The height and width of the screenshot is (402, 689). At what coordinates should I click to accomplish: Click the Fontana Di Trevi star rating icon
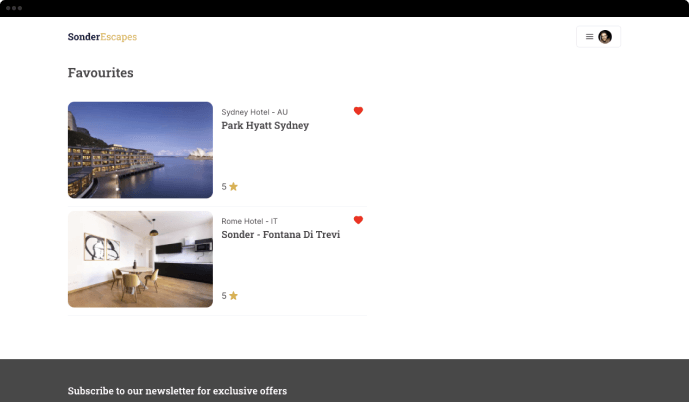tap(233, 295)
